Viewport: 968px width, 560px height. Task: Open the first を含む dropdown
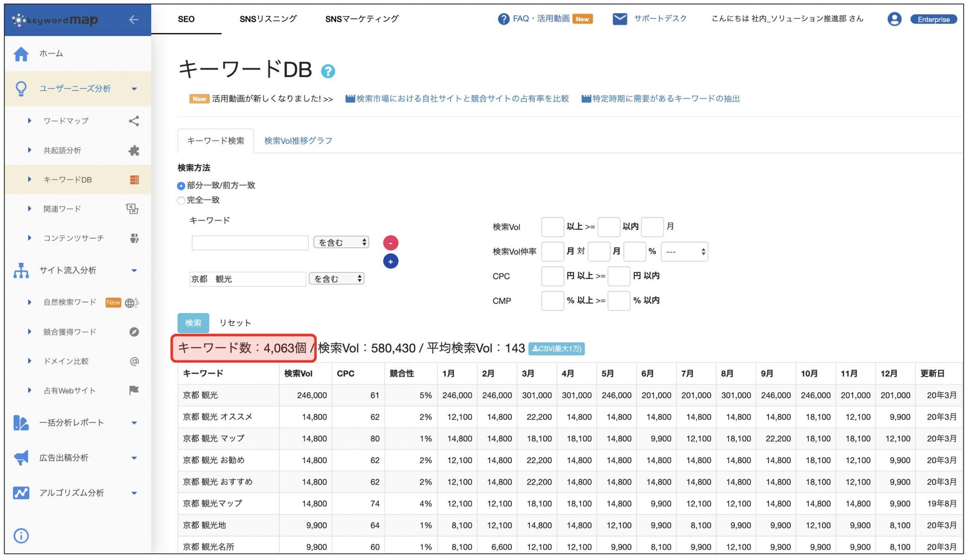click(x=341, y=242)
